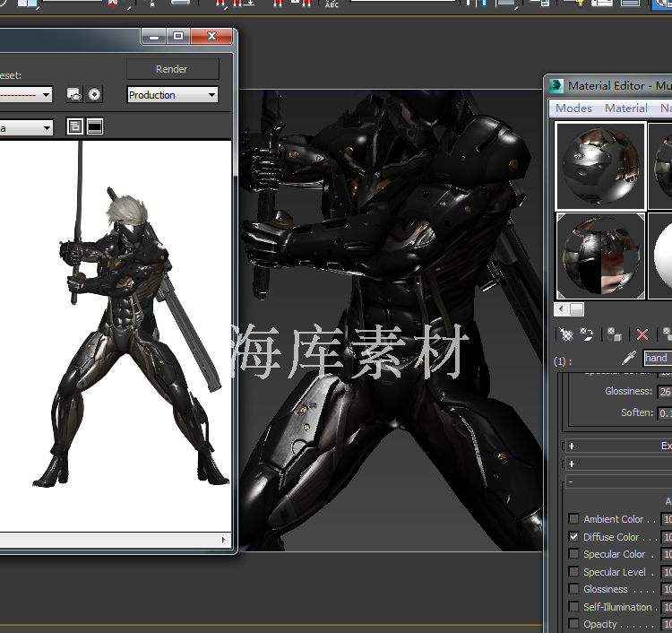Click the Get Material icon

pyautogui.click(x=566, y=334)
